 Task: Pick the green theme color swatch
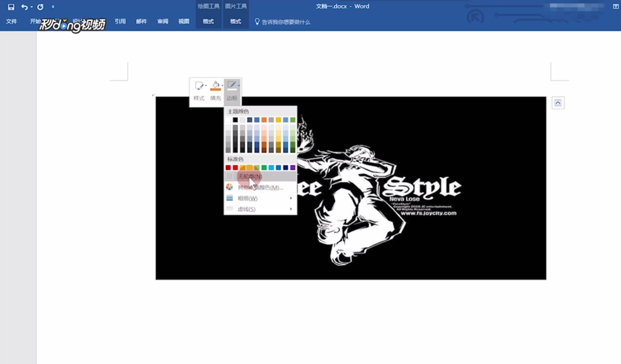tap(293, 120)
